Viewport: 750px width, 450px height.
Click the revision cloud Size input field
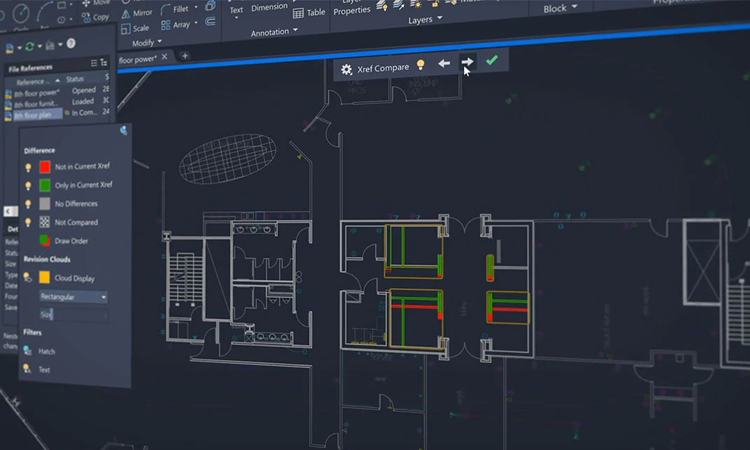point(73,314)
